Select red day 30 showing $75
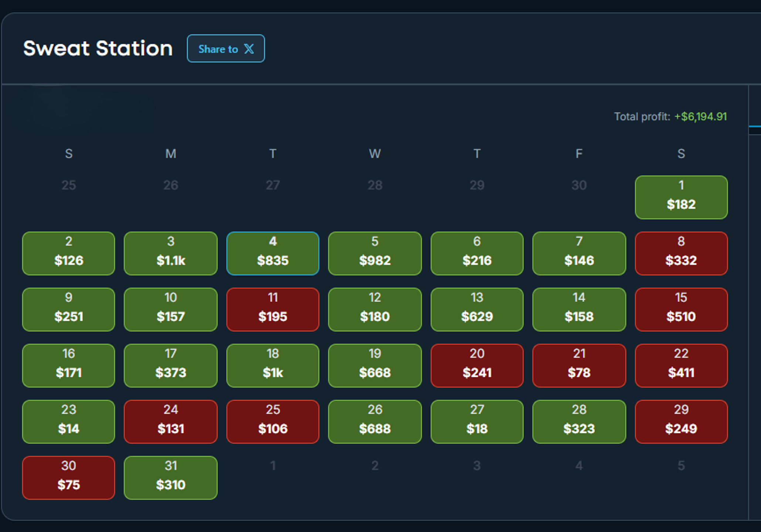Viewport: 761px width, 532px height. point(68,478)
